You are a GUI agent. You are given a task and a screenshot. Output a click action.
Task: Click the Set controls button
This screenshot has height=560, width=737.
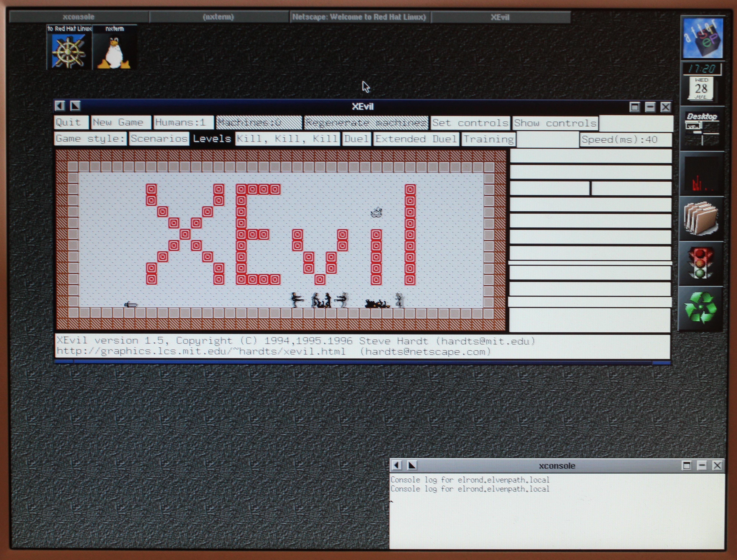tap(470, 123)
